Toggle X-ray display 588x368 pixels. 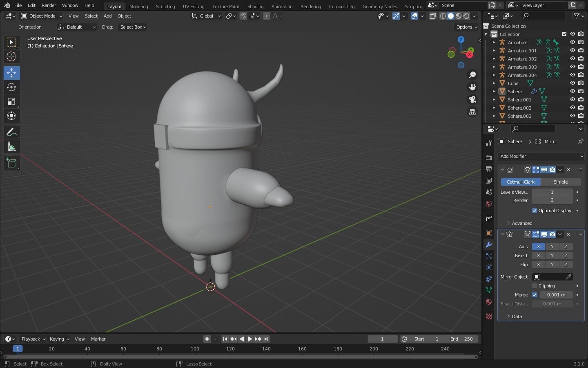tap(432, 16)
